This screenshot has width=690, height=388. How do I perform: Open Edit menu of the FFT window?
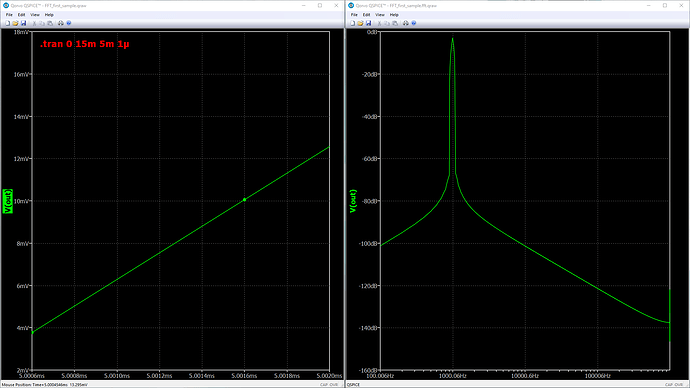coord(367,15)
